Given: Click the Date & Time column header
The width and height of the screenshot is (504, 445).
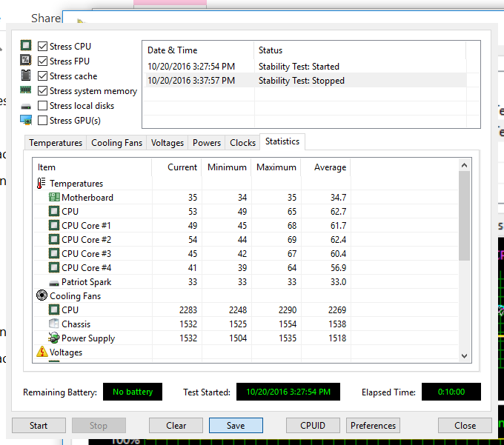Looking at the screenshot, I should [199, 50].
